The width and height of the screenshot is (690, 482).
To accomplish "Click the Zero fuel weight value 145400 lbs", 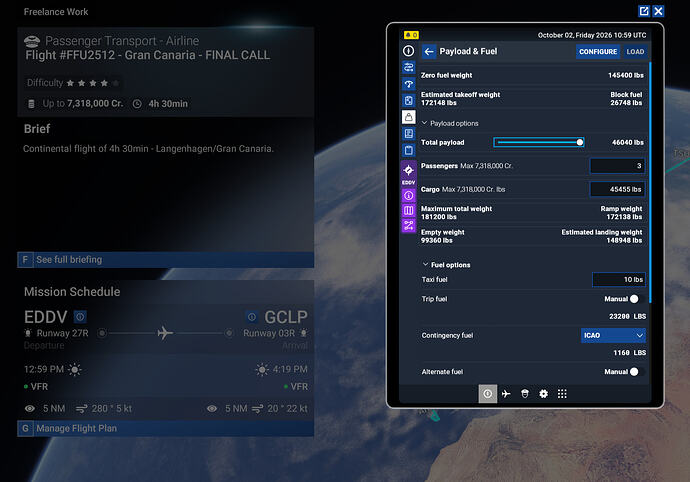I will pyautogui.click(x=626, y=75).
